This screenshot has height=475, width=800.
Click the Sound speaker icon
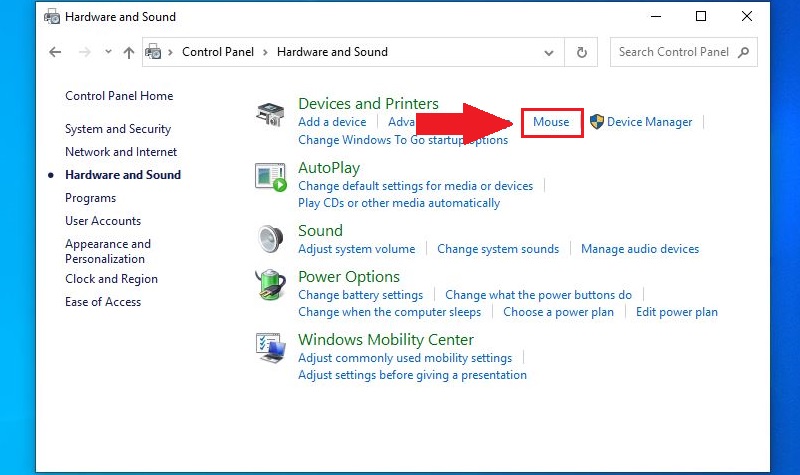coord(270,239)
